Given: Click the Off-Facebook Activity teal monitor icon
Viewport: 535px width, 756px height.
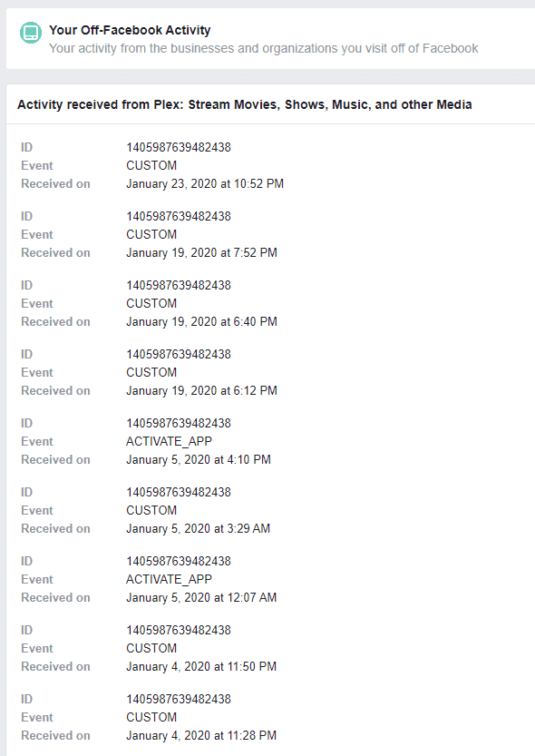Looking at the screenshot, I should tap(31, 33).
